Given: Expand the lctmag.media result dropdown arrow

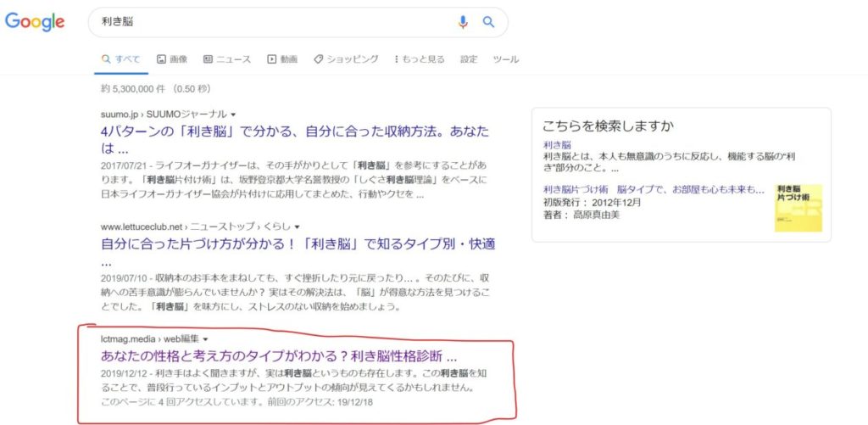Looking at the screenshot, I should point(205,339).
